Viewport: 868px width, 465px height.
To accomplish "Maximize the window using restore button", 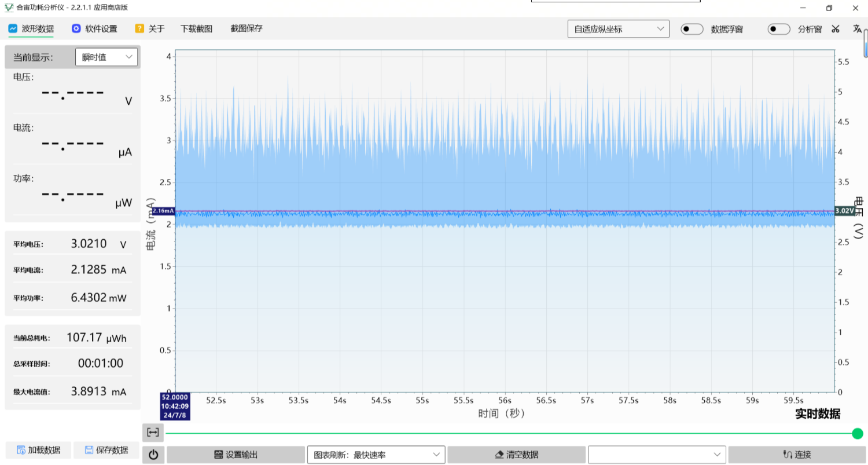I will tap(829, 8).
